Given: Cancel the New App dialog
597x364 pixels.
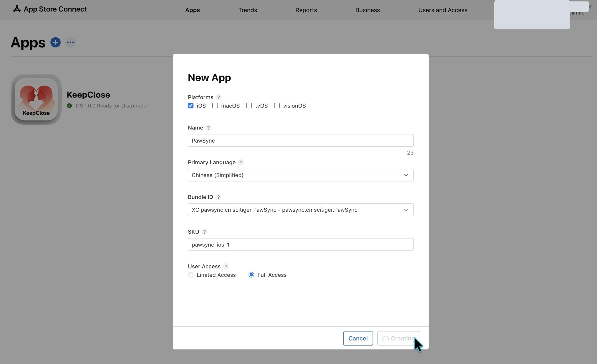Looking at the screenshot, I should tap(358, 338).
